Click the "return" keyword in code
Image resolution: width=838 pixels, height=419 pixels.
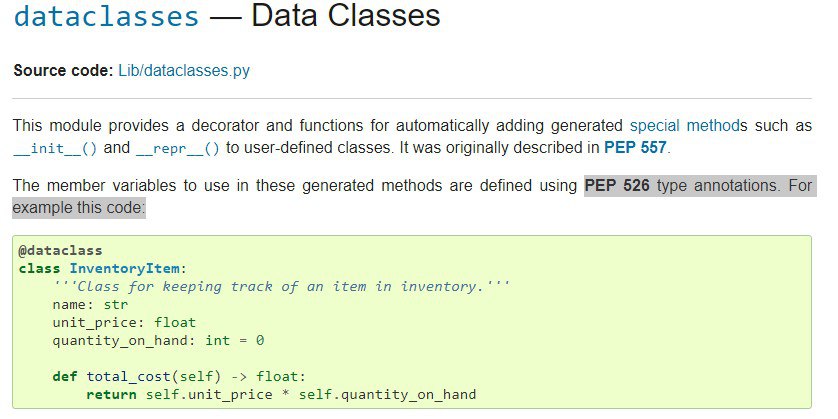tap(111, 395)
